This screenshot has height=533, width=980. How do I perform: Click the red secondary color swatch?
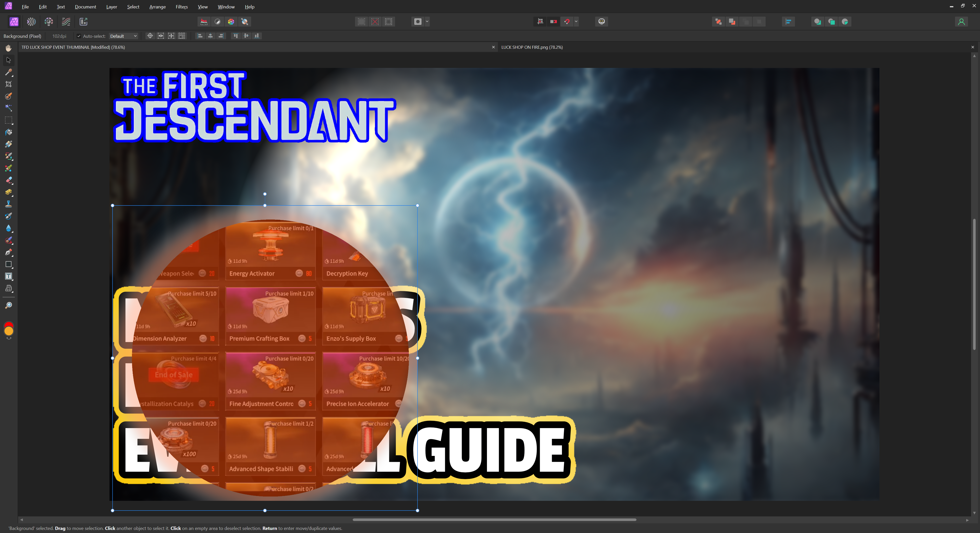pyautogui.click(x=8, y=324)
